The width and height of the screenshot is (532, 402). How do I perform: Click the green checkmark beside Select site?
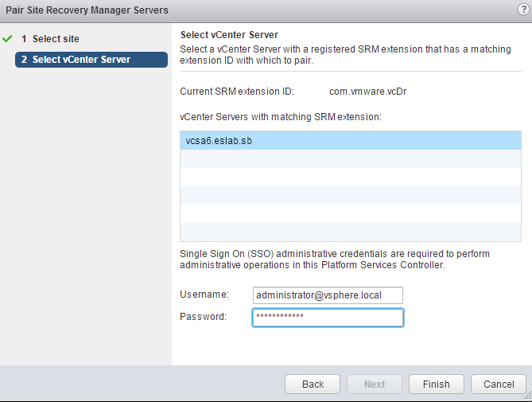(x=9, y=38)
